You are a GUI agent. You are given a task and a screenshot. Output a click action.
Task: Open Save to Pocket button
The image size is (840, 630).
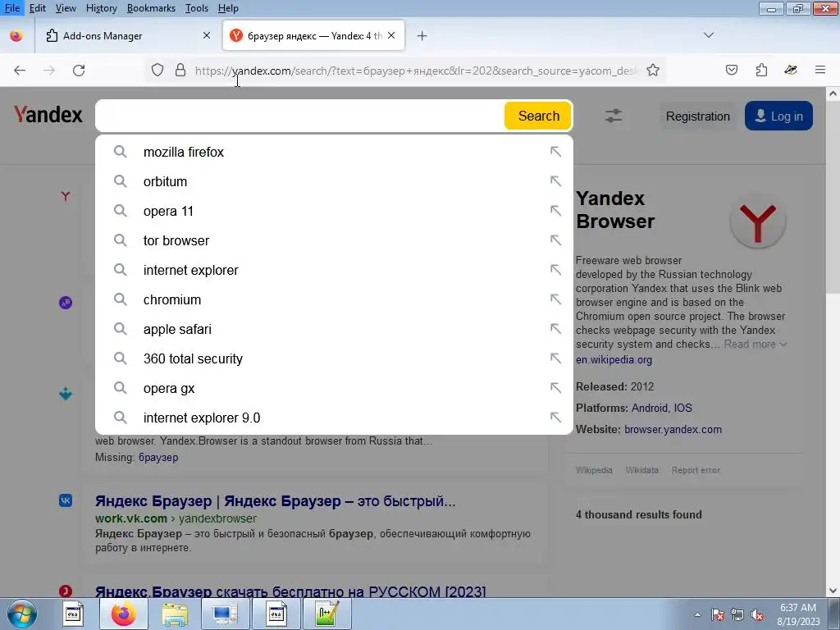731,71
